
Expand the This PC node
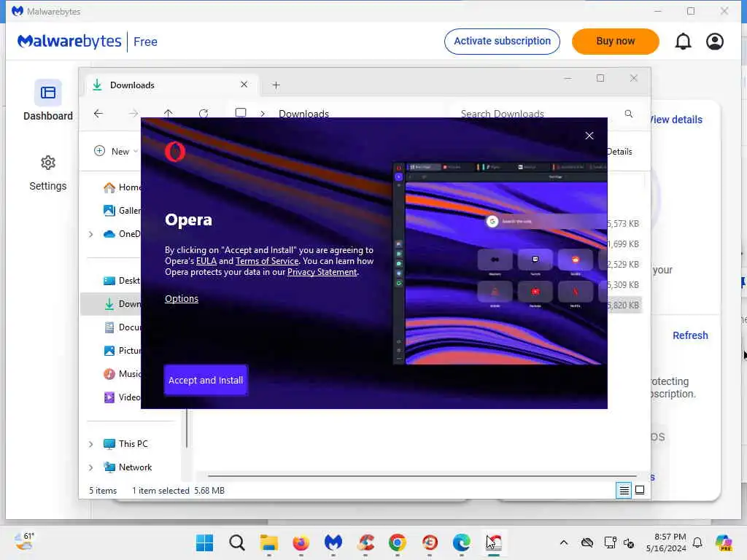[90, 444]
